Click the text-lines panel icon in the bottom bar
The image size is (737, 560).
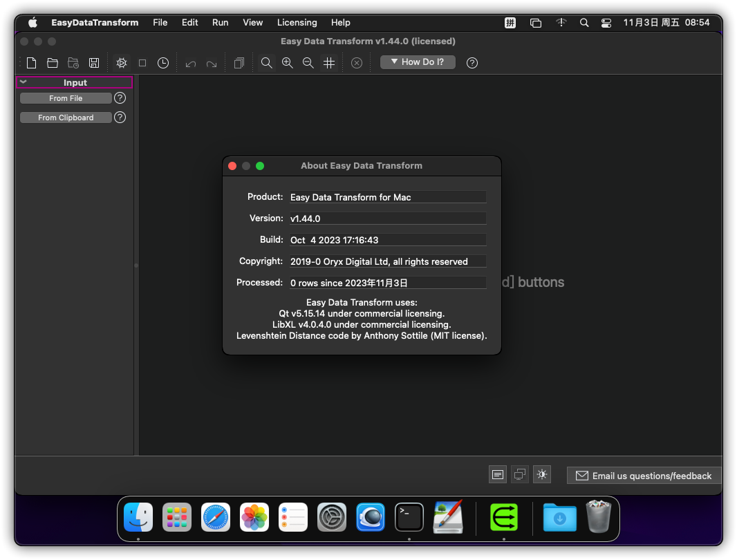tap(497, 475)
